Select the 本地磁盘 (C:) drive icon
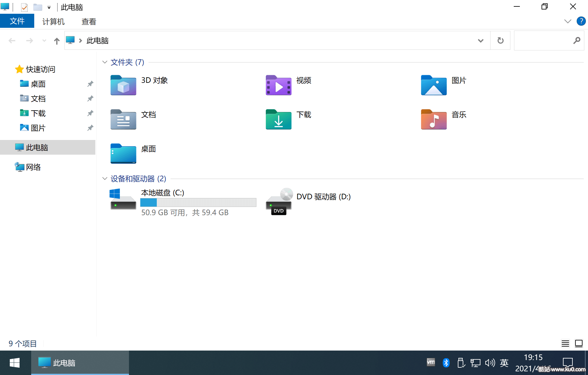The width and height of the screenshot is (588, 375). coord(123,199)
